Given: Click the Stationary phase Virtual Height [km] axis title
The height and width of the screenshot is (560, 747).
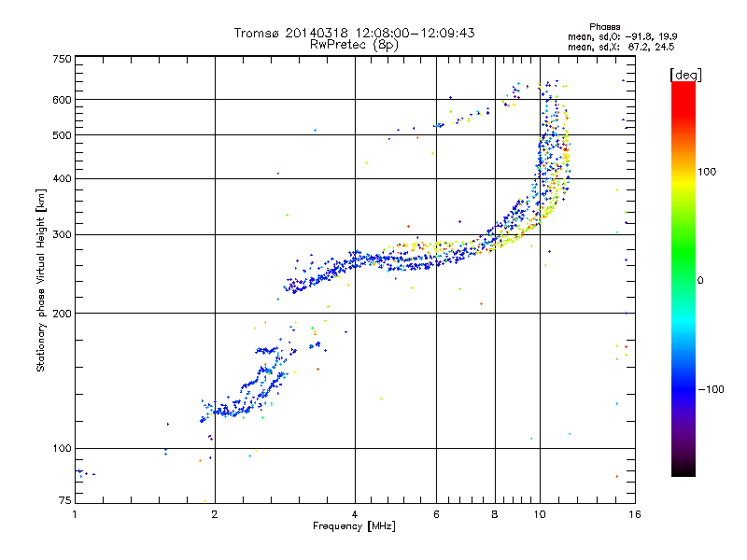Looking at the screenshot, I should (40, 281).
